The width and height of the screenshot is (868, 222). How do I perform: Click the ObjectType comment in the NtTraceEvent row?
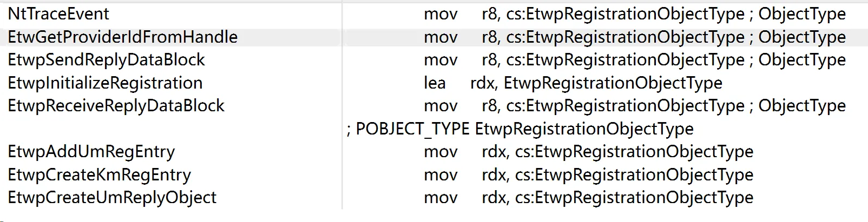click(802, 14)
